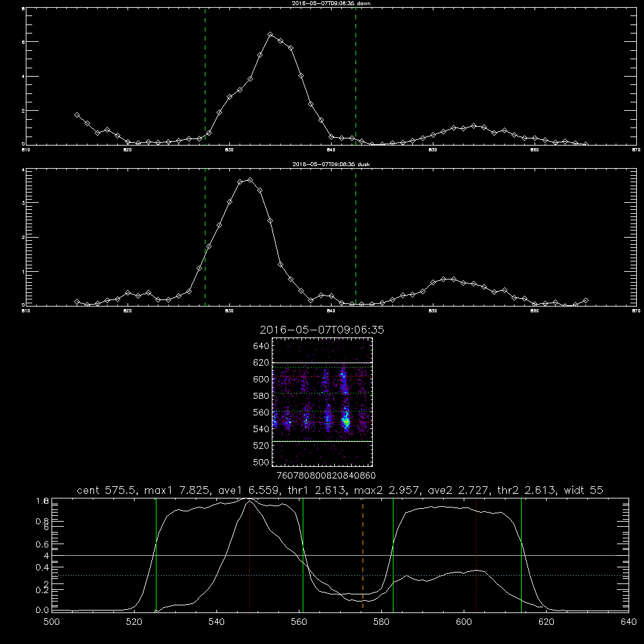Viewport: 644px width, 644px height.
Task: Click the blue dotted horizontal threshold line
Action: (x=340, y=575)
